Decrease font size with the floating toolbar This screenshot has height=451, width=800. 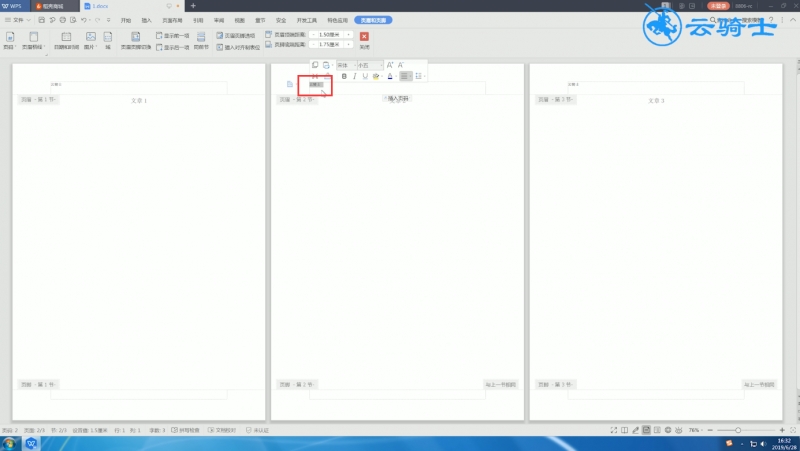401,65
